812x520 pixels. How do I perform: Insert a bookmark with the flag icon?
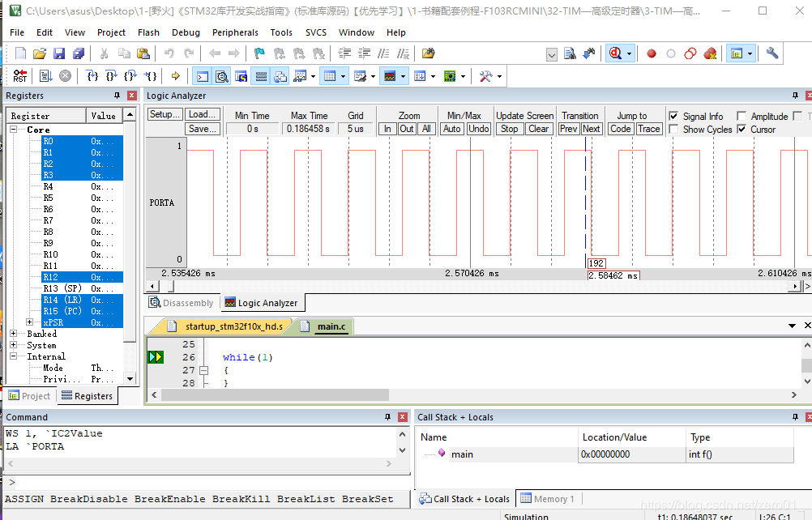(x=259, y=53)
